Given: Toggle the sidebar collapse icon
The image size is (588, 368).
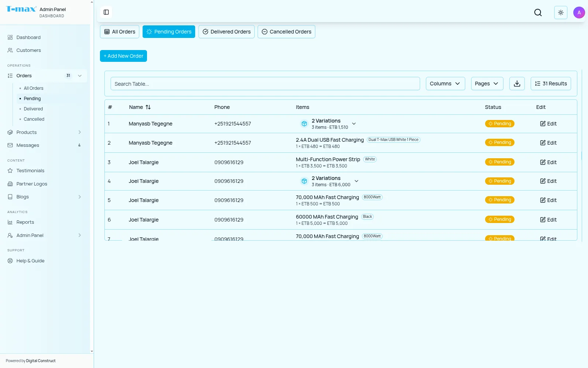Looking at the screenshot, I should (x=106, y=12).
